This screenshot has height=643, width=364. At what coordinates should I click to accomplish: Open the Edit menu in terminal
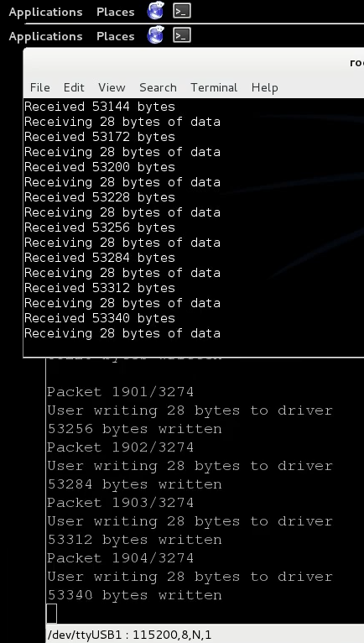(74, 87)
